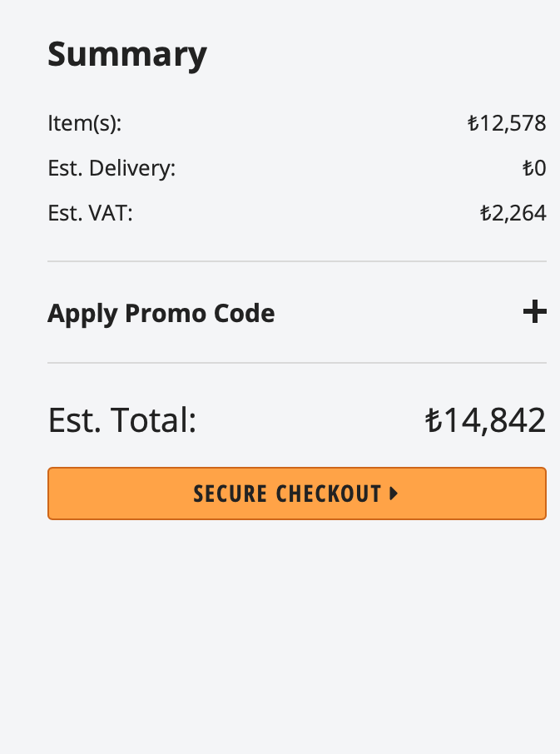Click the lira symbol in the delivery amount
Screen dimensions: 560x754
click(527, 169)
